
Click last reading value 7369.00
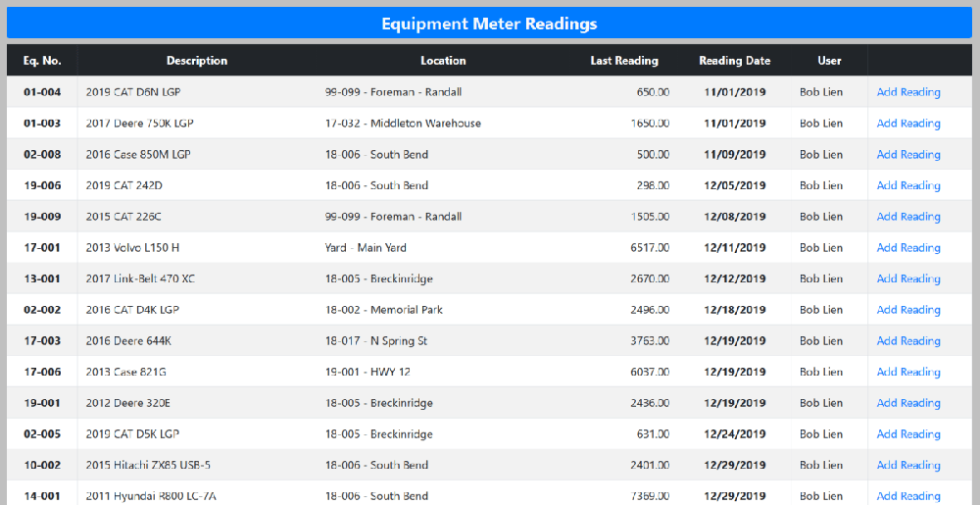pyautogui.click(x=650, y=496)
